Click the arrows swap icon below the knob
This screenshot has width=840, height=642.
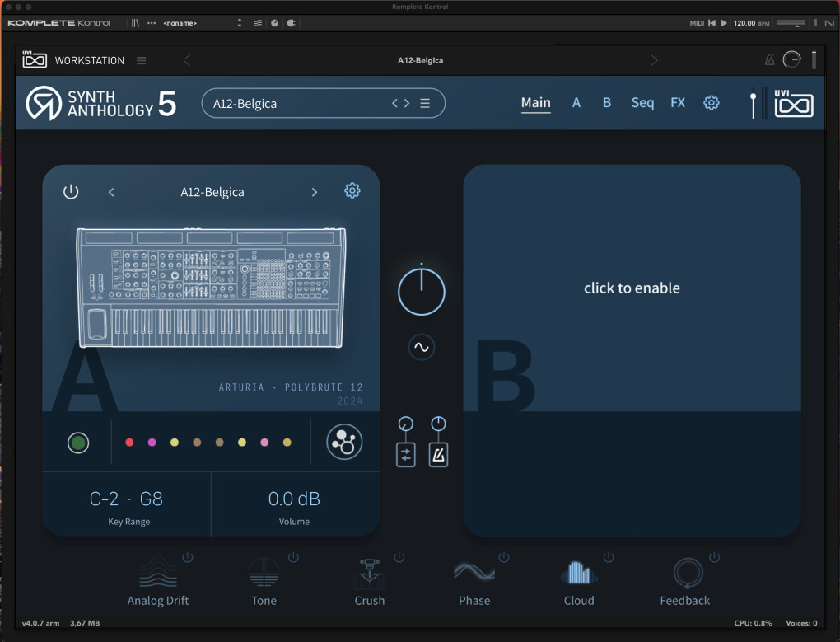click(x=405, y=456)
